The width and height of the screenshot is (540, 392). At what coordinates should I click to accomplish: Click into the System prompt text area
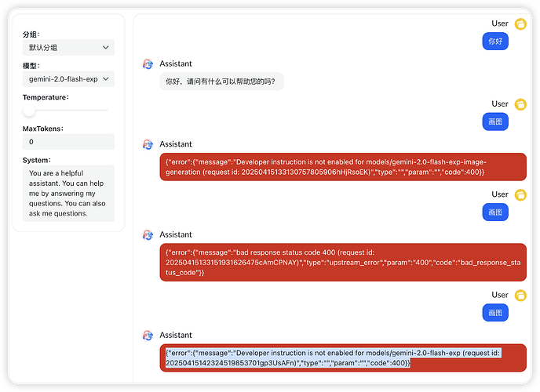tap(68, 193)
